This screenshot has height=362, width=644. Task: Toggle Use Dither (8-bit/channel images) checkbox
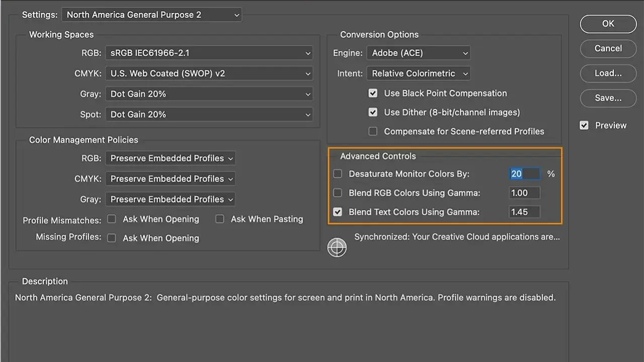coord(373,112)
